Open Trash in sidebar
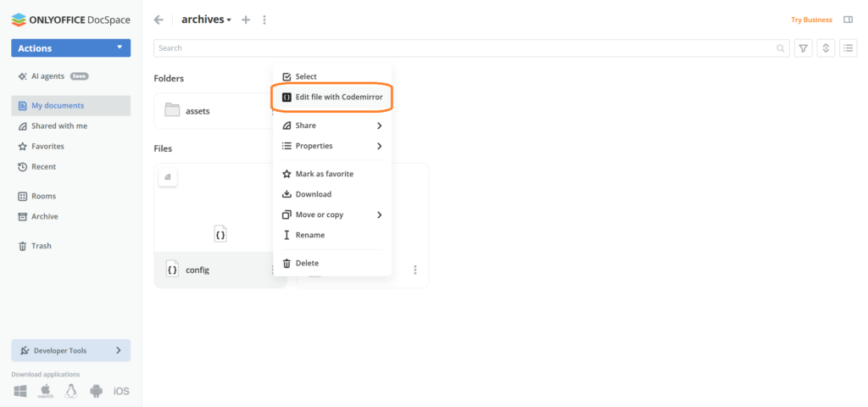Image resolution: width=868 pixels, height=407 pixels. click(42, 246)
